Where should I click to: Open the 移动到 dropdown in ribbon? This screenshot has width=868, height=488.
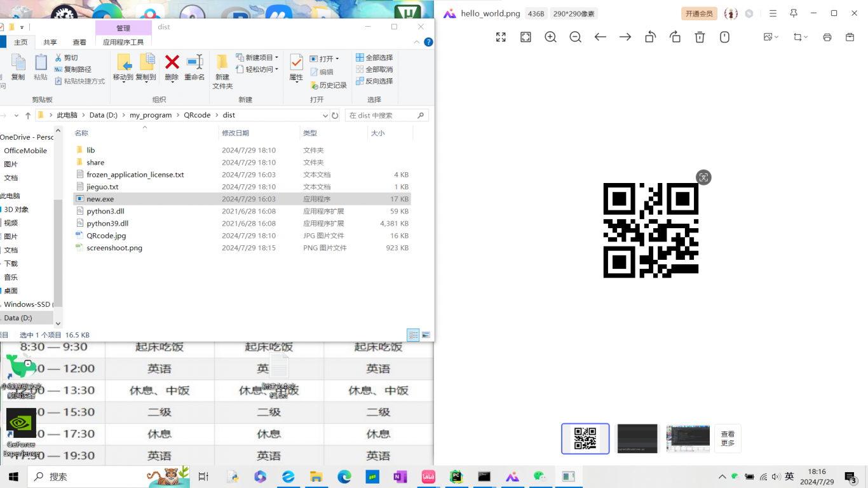tap(123, 67)
